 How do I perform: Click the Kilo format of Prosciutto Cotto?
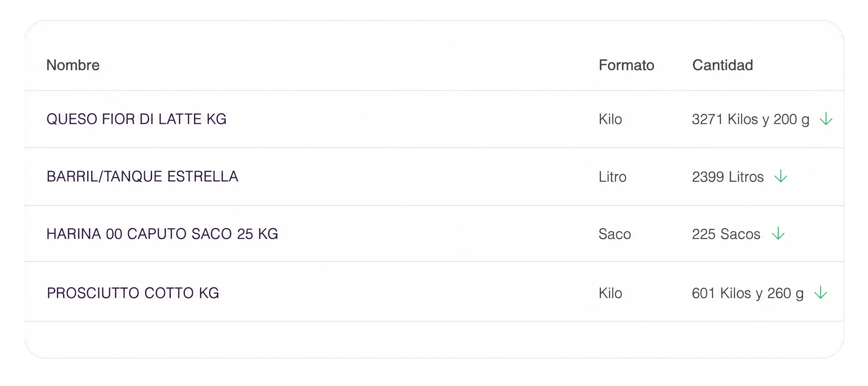point(610,293)
